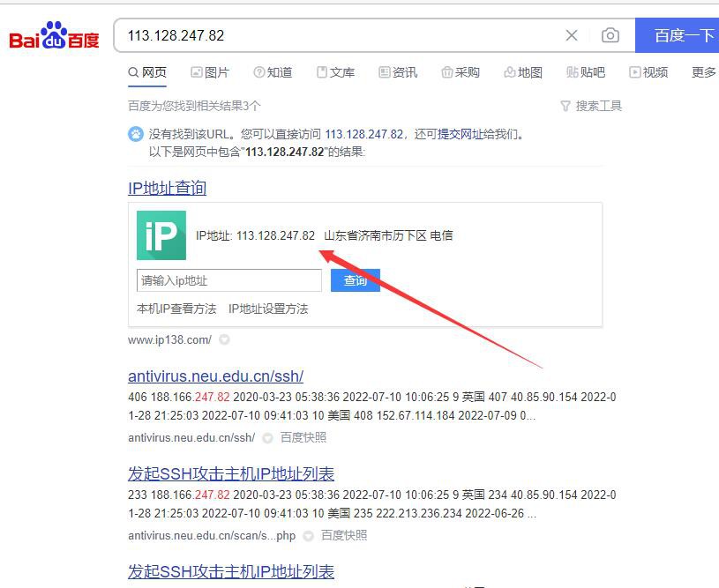Open the 资讯 tab

398,72
